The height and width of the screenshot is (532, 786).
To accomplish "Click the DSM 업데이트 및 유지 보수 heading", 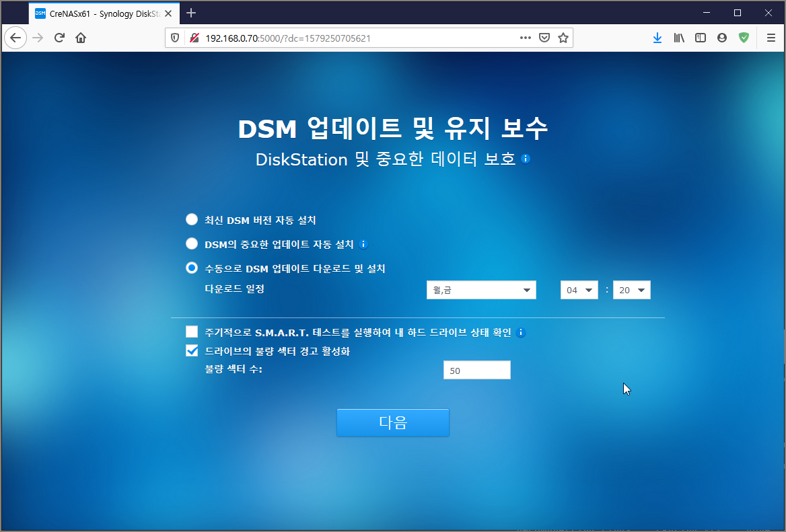I will (393, 128).
